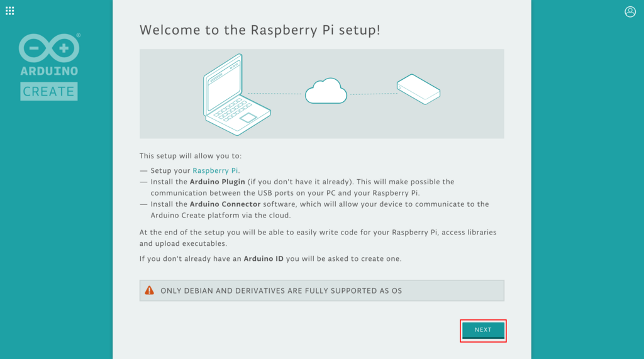Viewport: 644px width, 359px height.
Task: Click the dotted line between cloud and device
Action: 372,94
